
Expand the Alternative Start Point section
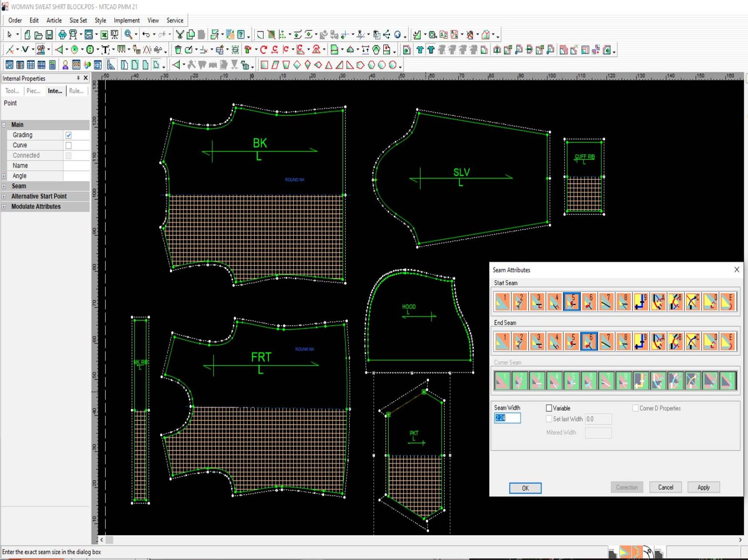[4, 196]
